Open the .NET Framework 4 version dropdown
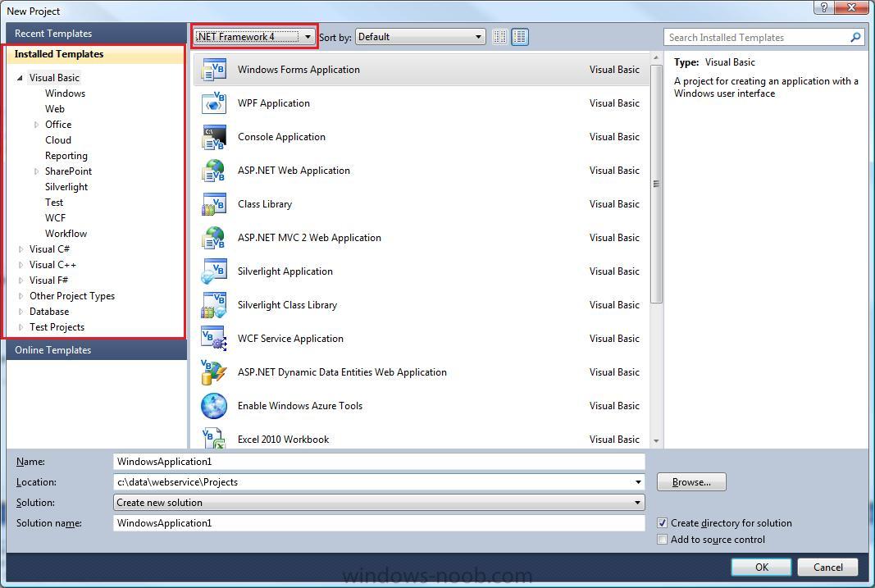The image size is (875, 588). tap(254, 37)
